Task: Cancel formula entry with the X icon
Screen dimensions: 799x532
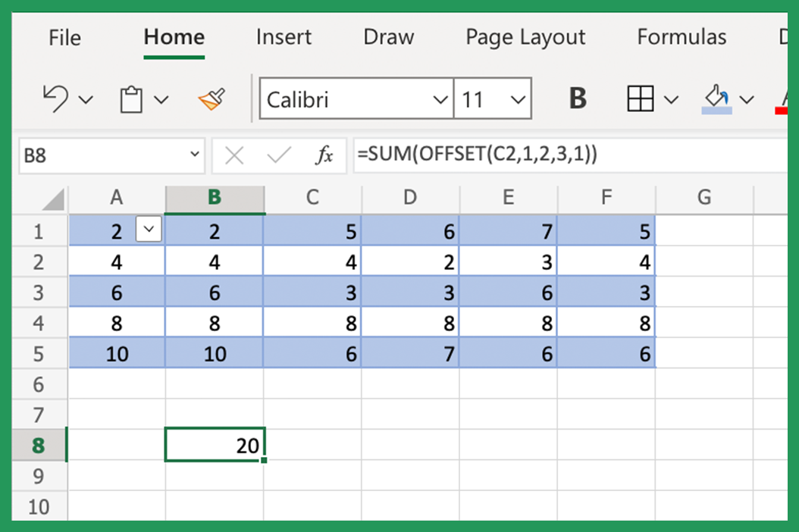Action: click(234, 155)
